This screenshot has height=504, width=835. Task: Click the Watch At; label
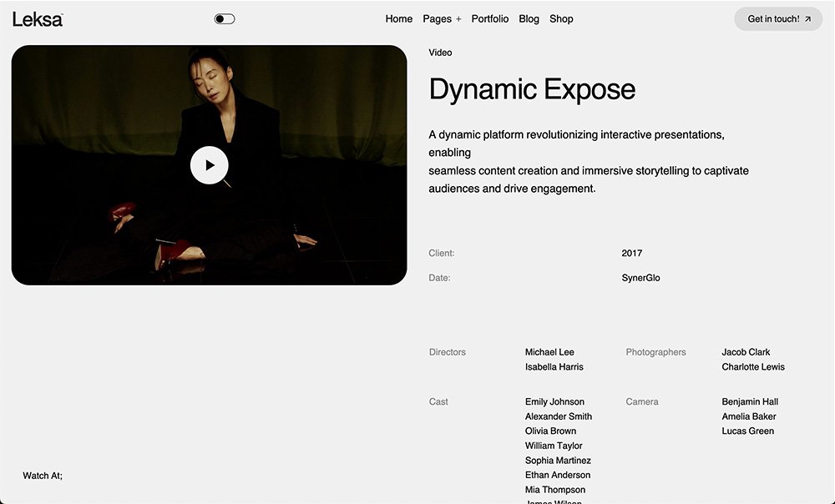43,476
